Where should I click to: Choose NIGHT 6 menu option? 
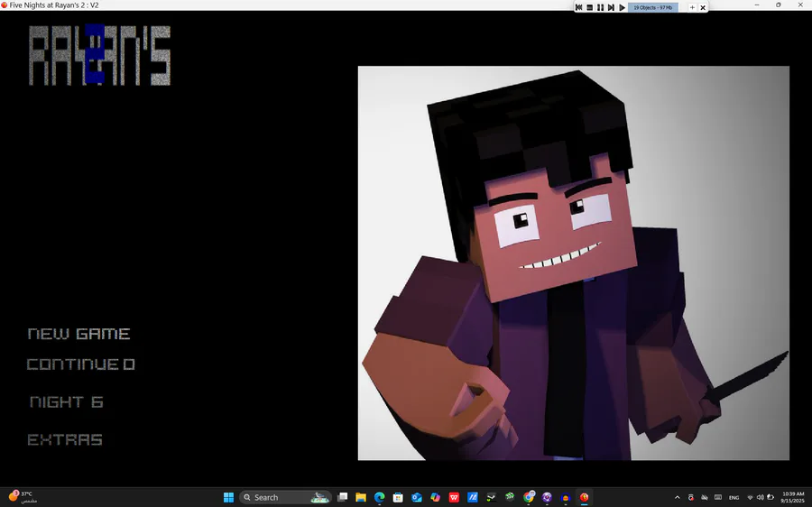tap(66, 401)
